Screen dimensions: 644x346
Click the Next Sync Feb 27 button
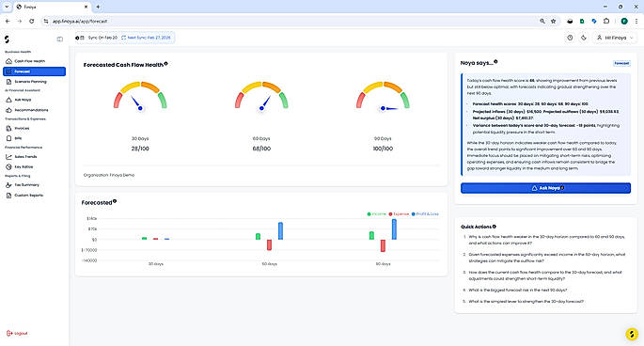coord(146,38)
